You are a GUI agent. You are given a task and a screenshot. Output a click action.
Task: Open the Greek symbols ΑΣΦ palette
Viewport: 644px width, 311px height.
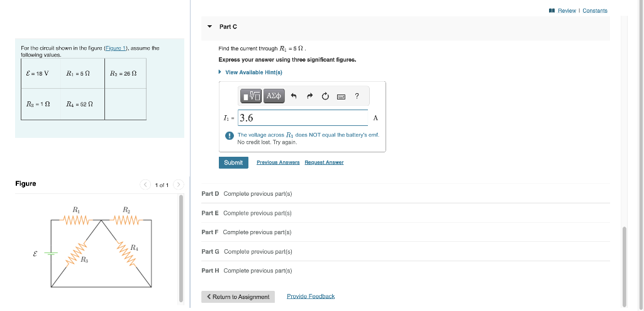274,96
